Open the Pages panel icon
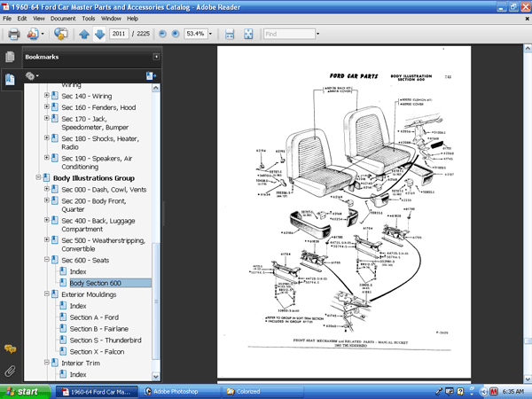532x399 pixels. pyautogui.click(x=10, y=57)
